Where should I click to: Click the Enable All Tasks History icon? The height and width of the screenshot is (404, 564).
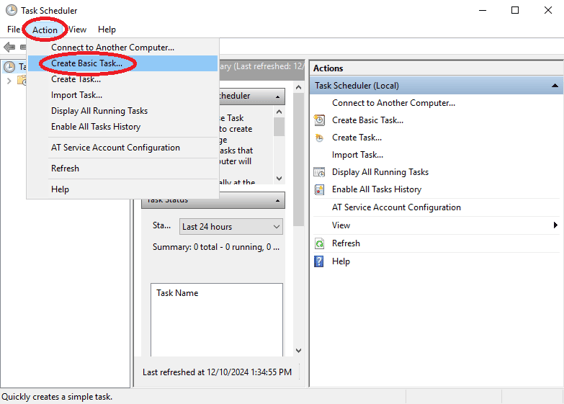pyautogui.click(x=319, y=189)
